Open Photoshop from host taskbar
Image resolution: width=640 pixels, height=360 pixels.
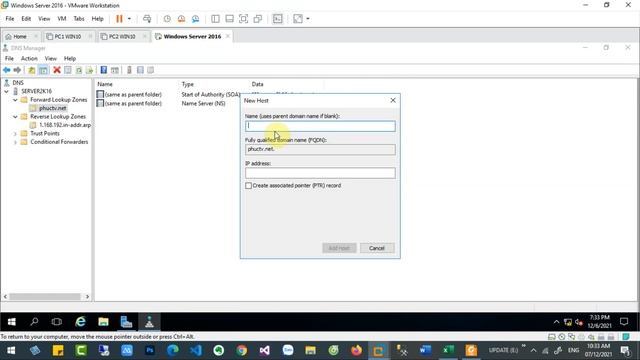(150, 350)
